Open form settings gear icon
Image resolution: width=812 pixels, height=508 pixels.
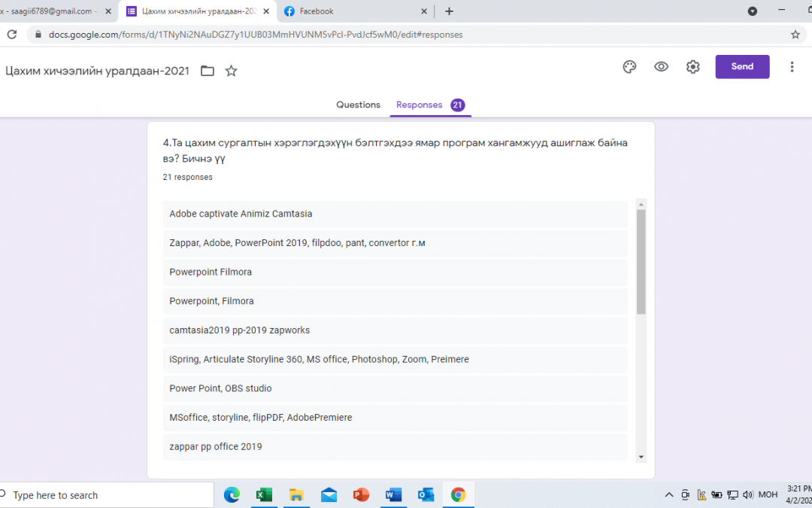tap(693, 67)
